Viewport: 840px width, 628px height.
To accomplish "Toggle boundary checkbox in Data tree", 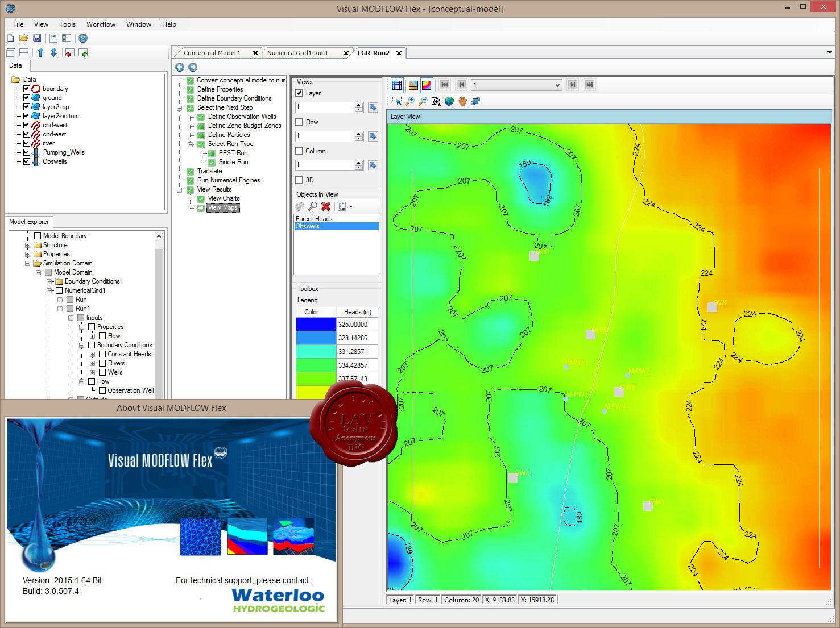I will 27,89.
